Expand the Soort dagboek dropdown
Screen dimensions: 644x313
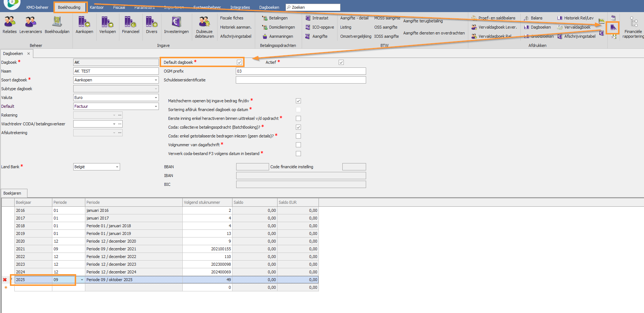[x=156, y=80]
